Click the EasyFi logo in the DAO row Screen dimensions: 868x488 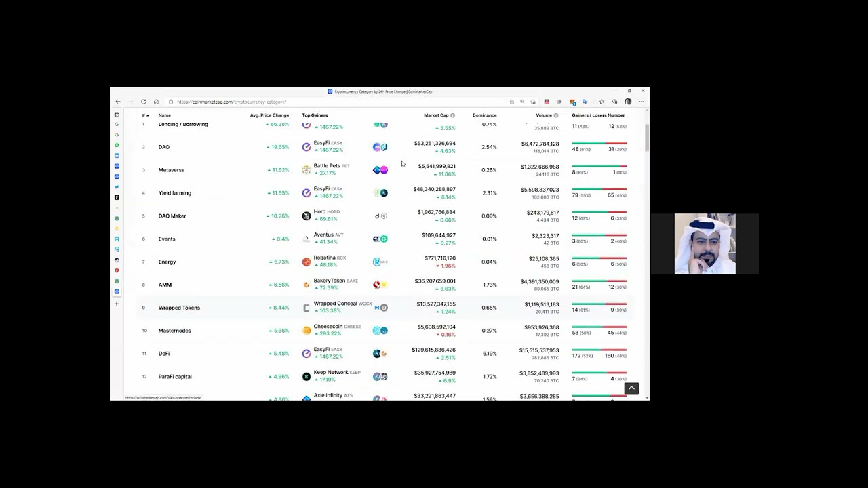point(307,147)
